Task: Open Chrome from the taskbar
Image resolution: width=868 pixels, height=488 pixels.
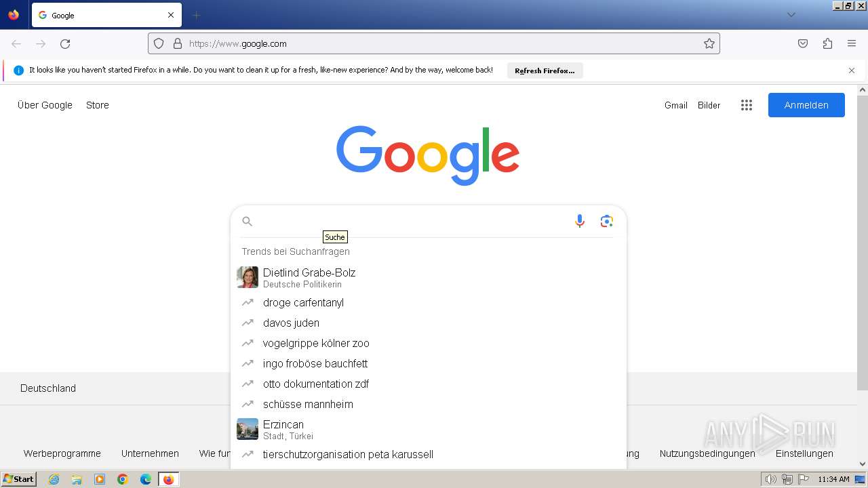Action: [x=123, y=479]
